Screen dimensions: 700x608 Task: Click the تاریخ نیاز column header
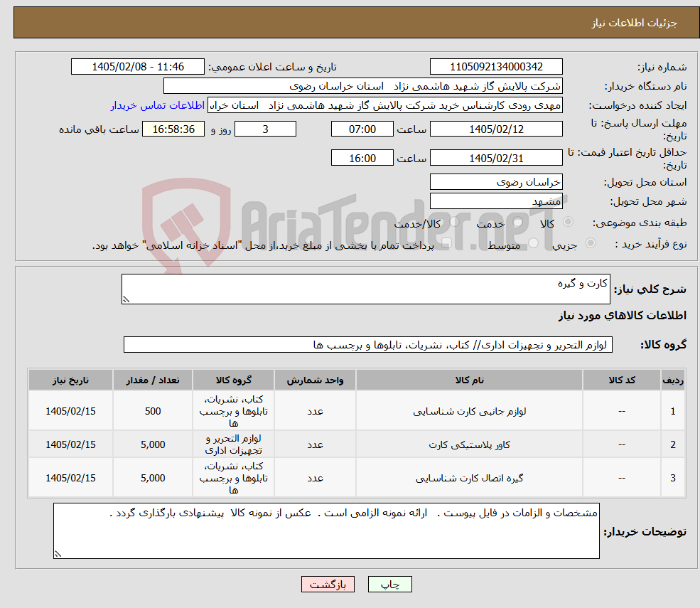(70, 380)
